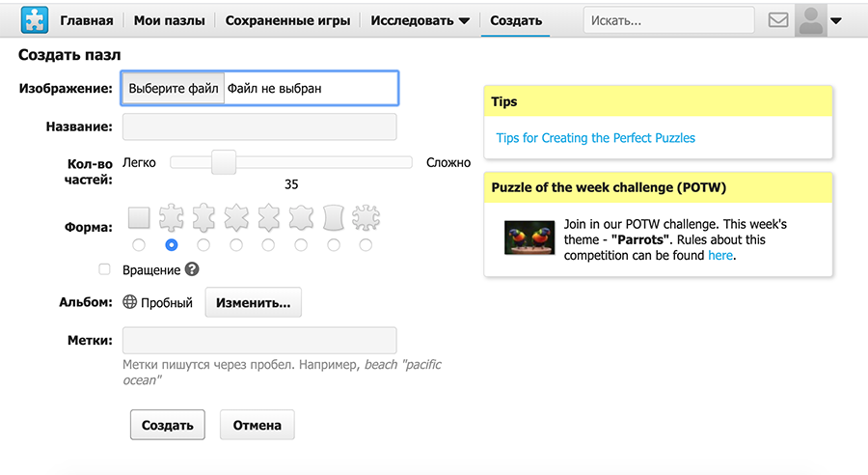Open the account dropdown arrow
The image size is (868, 475).
(835, 21)
